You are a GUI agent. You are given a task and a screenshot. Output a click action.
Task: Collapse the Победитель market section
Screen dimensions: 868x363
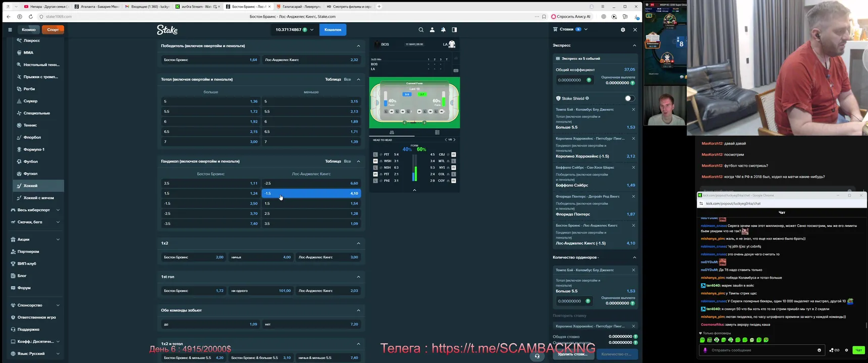pos(358,46)
